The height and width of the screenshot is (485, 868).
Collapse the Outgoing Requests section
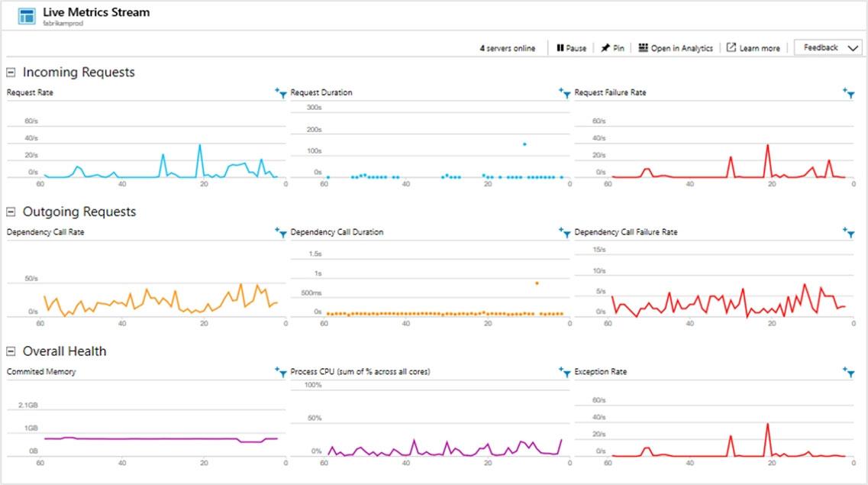11,212
